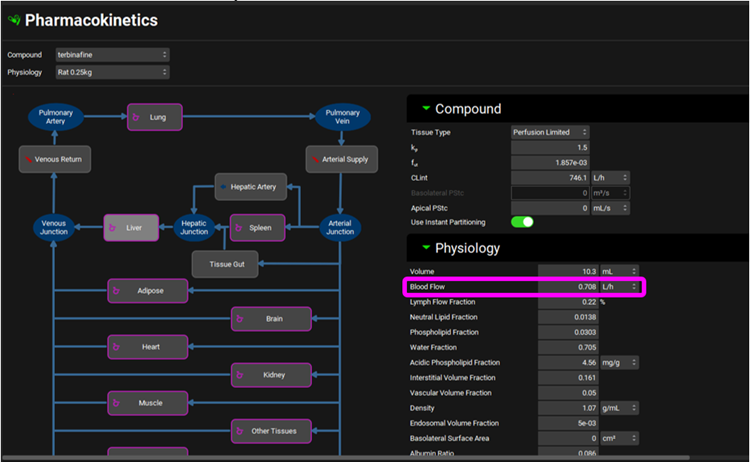This screenshot has width=750, height=462.
Task: Click the Spleen compartment node
Action: [258, 228]
